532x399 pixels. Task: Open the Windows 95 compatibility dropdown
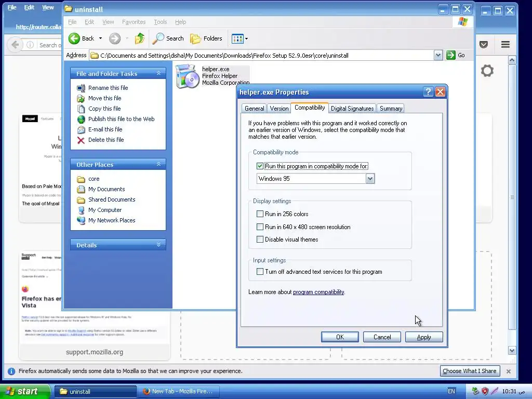click(x=370, y=179)
